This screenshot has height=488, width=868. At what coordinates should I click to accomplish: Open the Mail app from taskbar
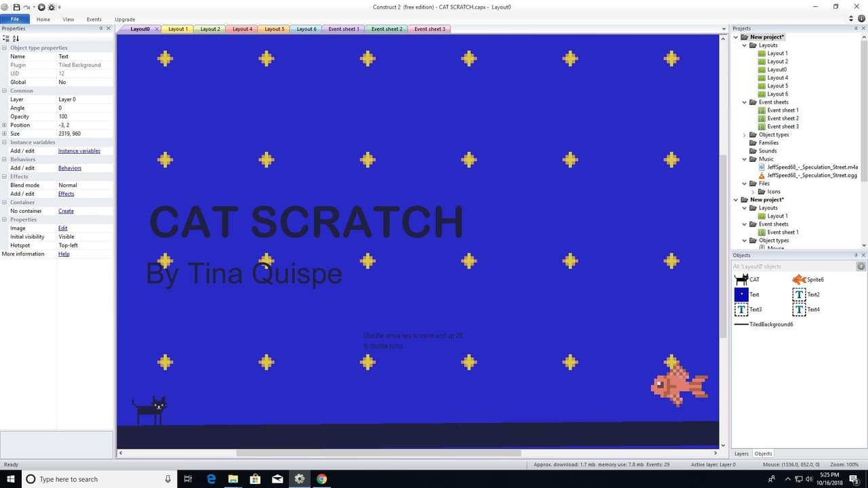277,479
